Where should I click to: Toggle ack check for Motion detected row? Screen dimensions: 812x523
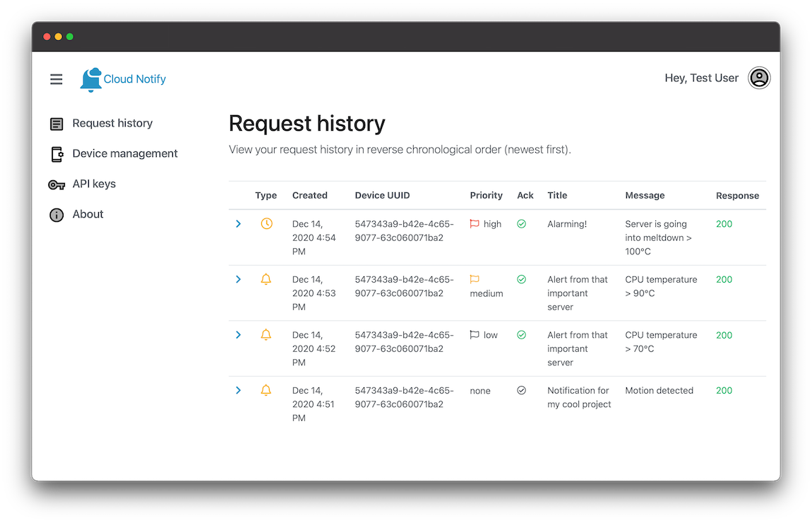tap(522, 390)
